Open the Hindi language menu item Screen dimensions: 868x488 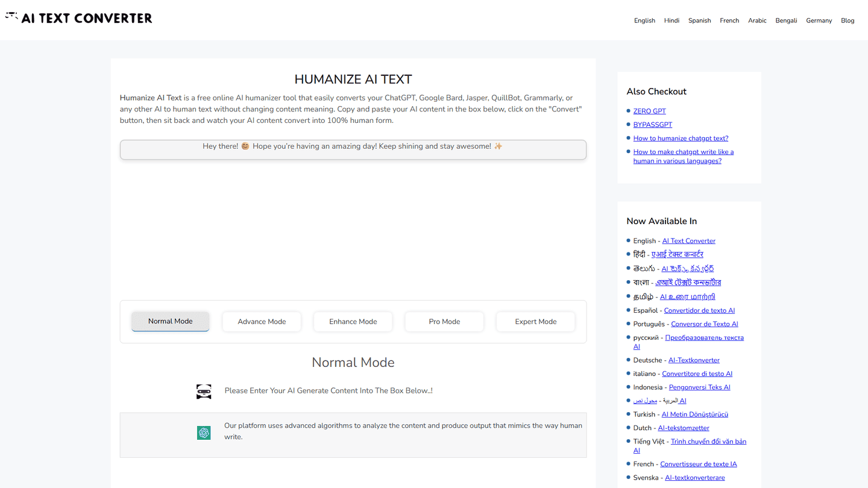pos(671,20)
